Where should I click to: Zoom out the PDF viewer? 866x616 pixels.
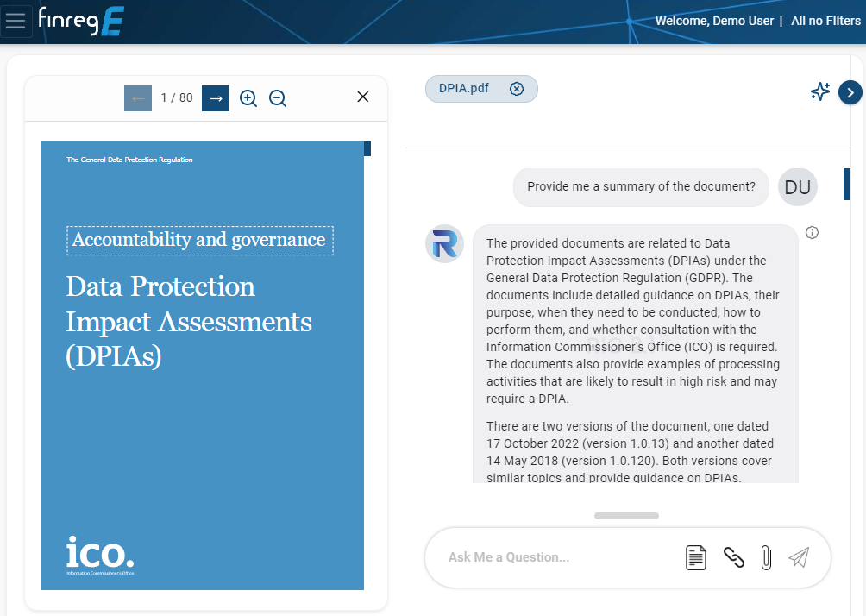coord(278,98)
